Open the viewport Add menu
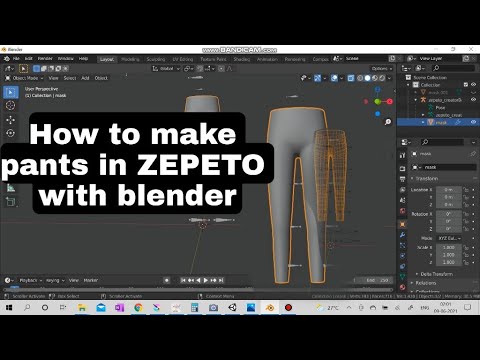480x360 pixels. click(x=85, y=78)
